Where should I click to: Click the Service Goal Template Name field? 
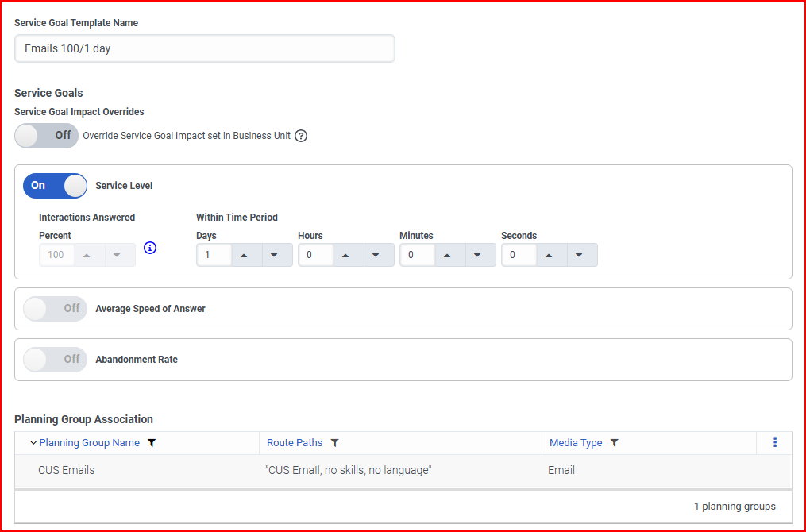tap(204, 48)
